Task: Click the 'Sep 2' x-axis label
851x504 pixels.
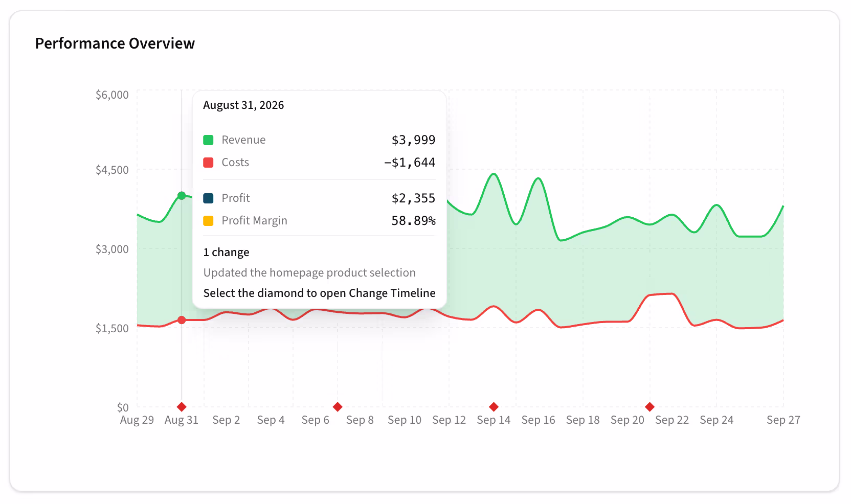Action: pyautogui.click(x=226, y=420)
